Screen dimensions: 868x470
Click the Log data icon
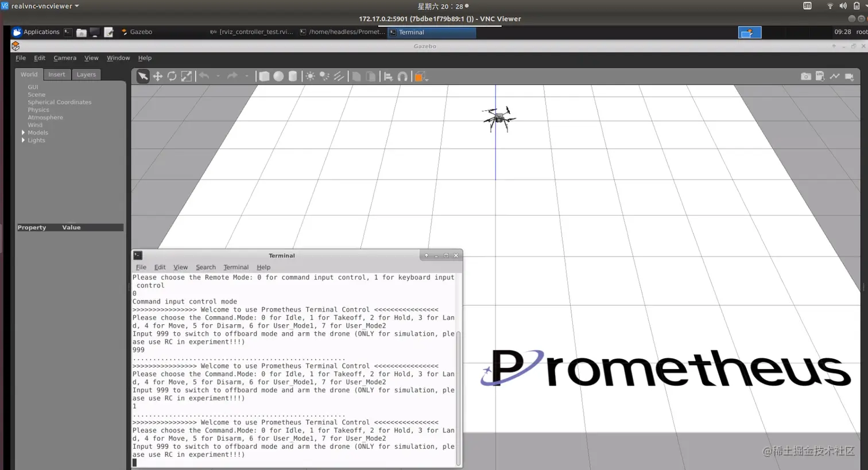820,76
